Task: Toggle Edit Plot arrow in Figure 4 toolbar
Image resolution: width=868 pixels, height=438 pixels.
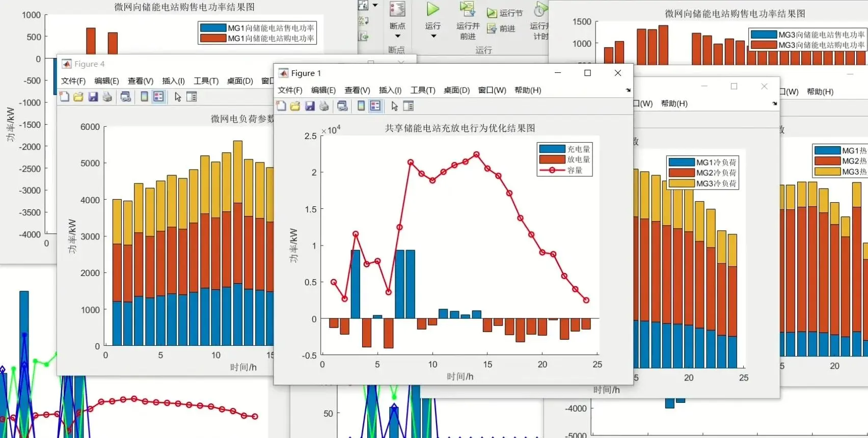Action: 178,97
